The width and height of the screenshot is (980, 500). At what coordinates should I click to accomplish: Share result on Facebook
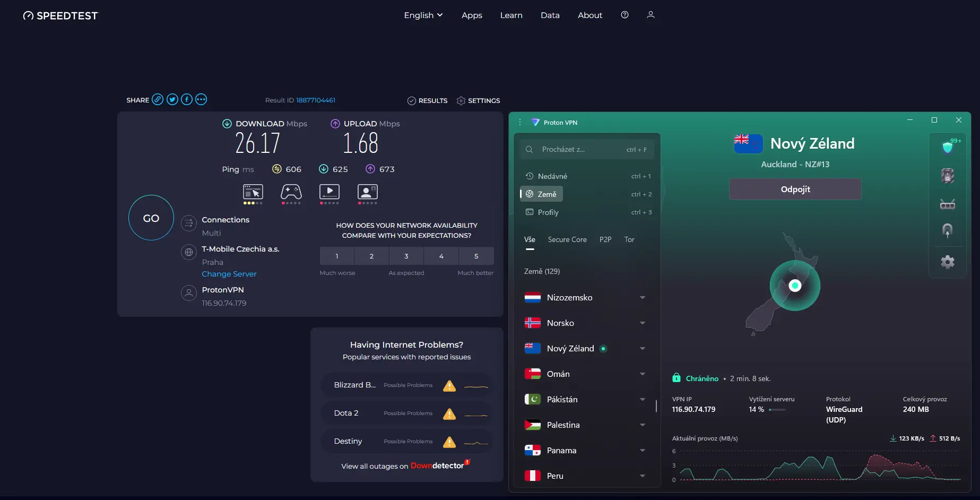tap(186, 99)
